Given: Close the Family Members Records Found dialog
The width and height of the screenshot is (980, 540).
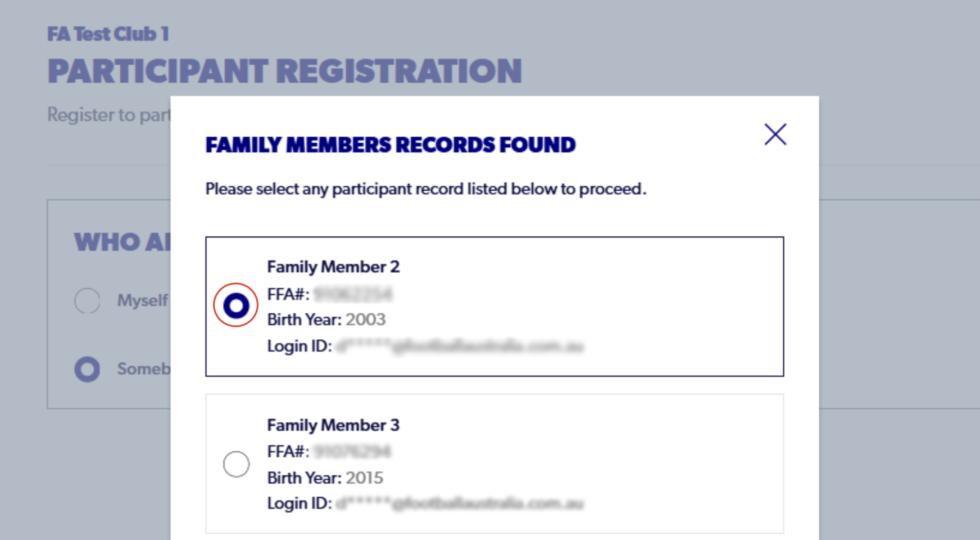Looking at the screenshot, I should click(775, 134).
